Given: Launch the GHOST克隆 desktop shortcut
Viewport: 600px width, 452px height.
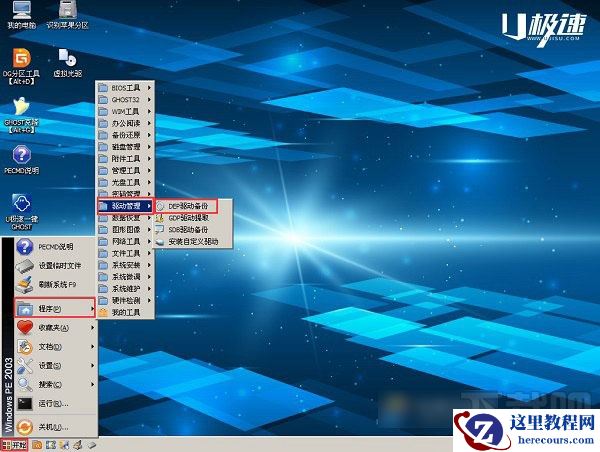Looking at the screenshot, I should (x=21, y=115).
